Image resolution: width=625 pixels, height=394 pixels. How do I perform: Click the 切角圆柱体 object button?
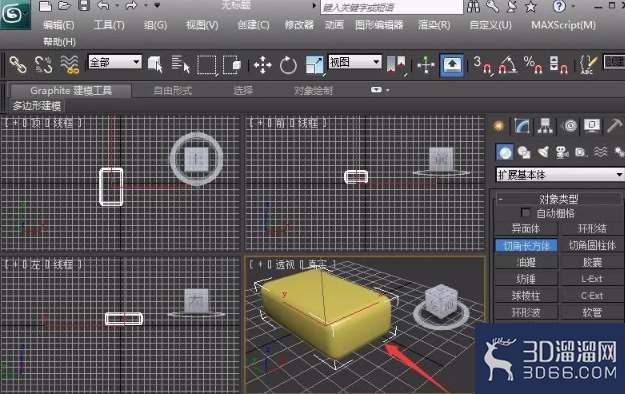[x=592, y=246]
